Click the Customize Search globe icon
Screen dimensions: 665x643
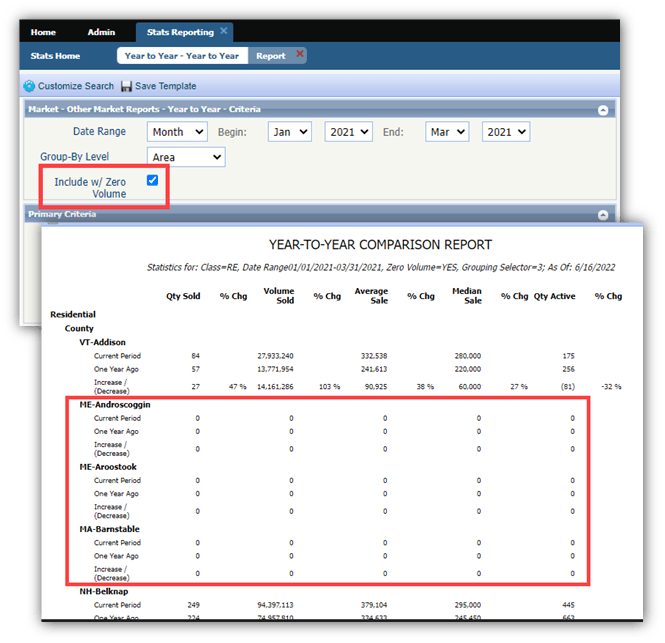tap(29, 86)
